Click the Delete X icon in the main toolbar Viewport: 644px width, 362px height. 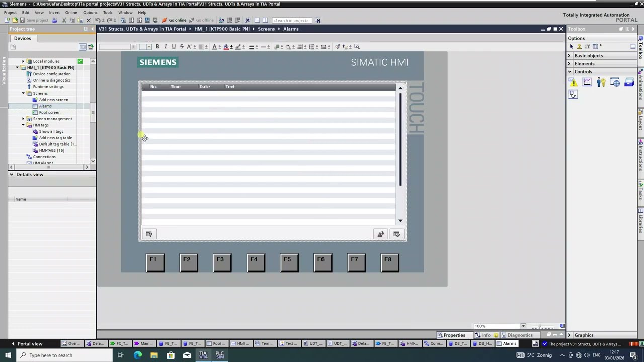88,20
